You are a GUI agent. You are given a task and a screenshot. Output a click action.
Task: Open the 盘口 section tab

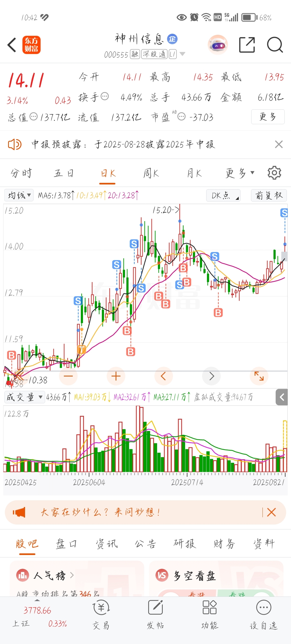coord(66,544)
